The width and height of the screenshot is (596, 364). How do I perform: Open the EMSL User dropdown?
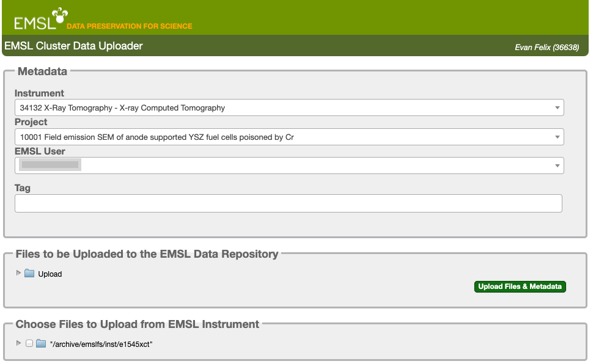click(289, 166)
